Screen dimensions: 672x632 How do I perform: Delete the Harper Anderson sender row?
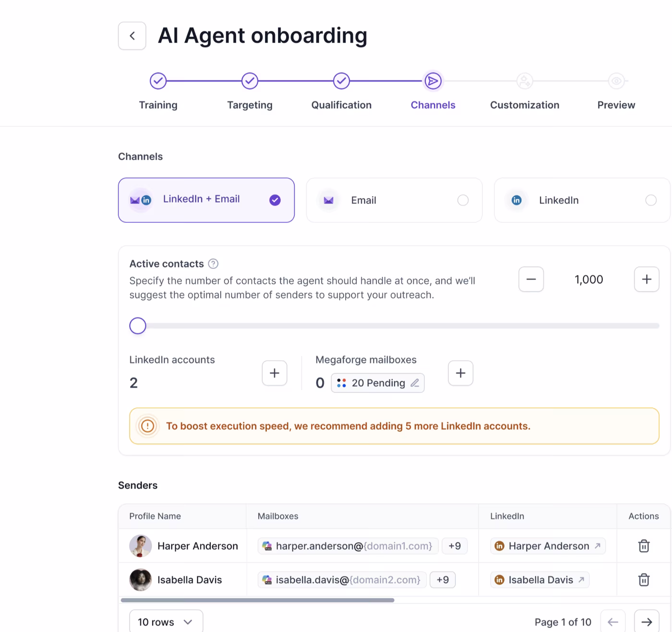pos(644,546)
